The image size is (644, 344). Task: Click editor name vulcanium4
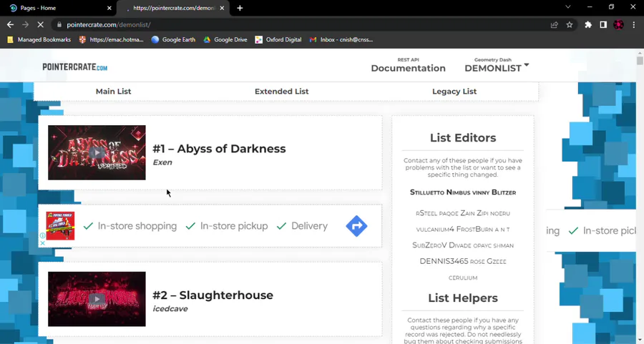point(435,229)
